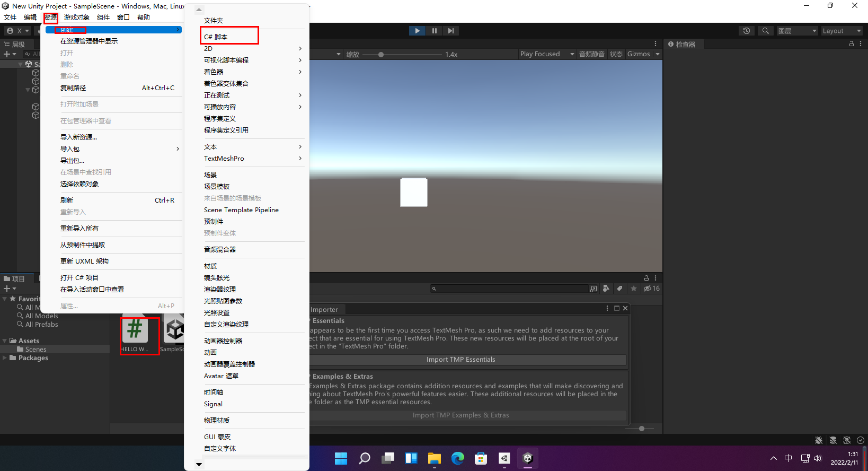The height and width of the screenshot is (471, 868).
Task: Open the Play Focused dropdown
Action: pos(547,54)
